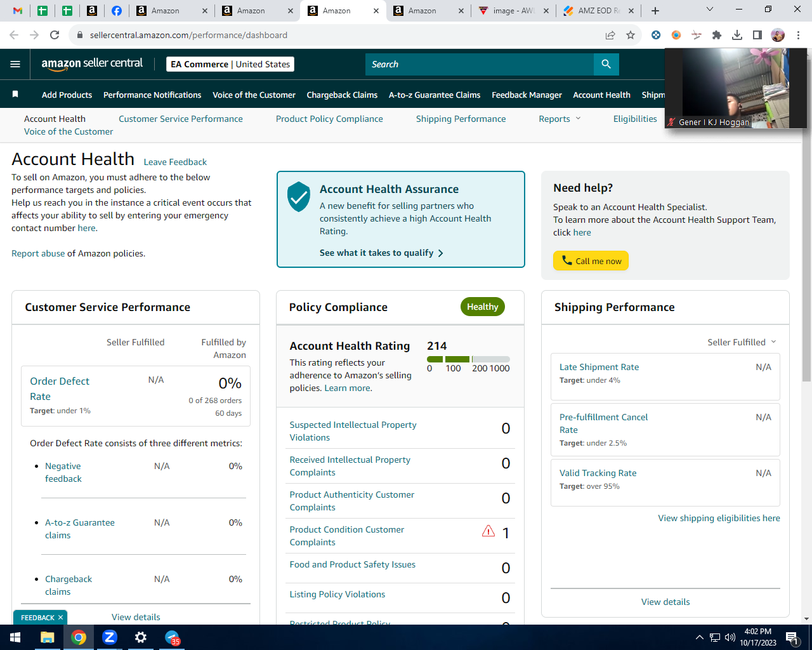Click the share page icon in address bar
The image size is (812, 650).
pos(610,35)
